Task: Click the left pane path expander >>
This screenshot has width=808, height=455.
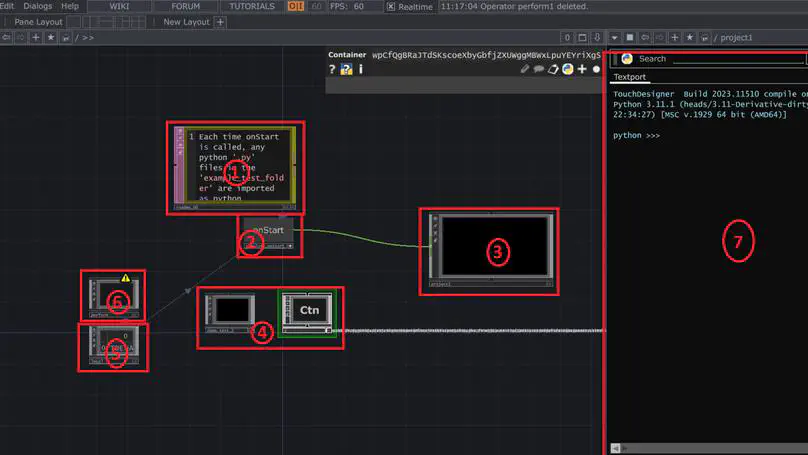Action: (88, 38)
